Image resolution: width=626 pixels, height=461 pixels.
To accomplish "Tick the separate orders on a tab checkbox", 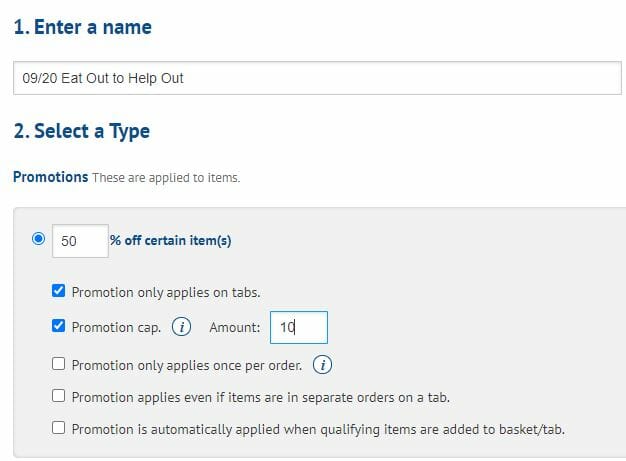I will coord(59,397).
